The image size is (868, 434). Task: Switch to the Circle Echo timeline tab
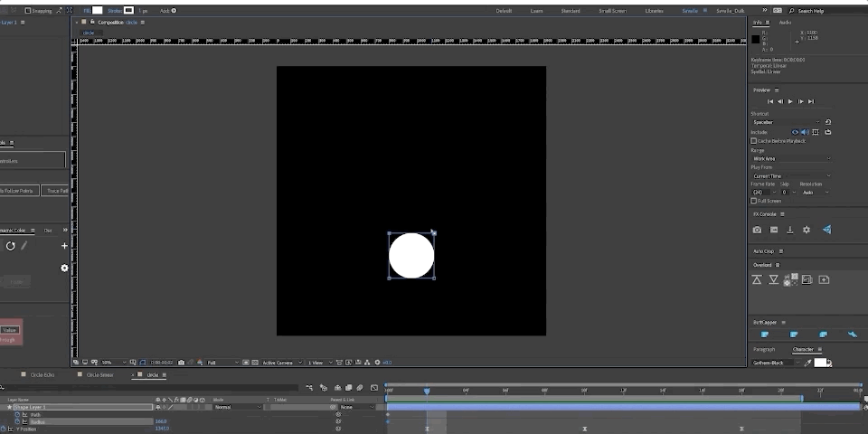coord(42,374)
